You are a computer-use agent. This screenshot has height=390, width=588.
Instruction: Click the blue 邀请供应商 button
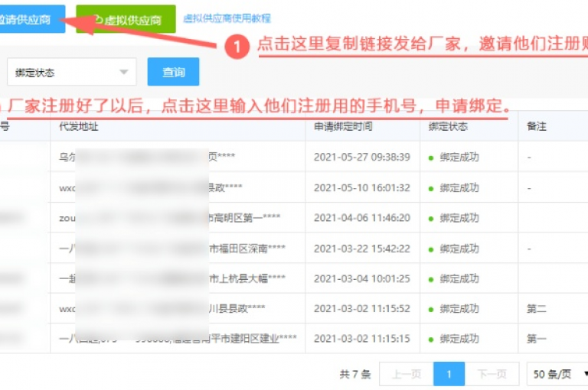tap(31, 19)
